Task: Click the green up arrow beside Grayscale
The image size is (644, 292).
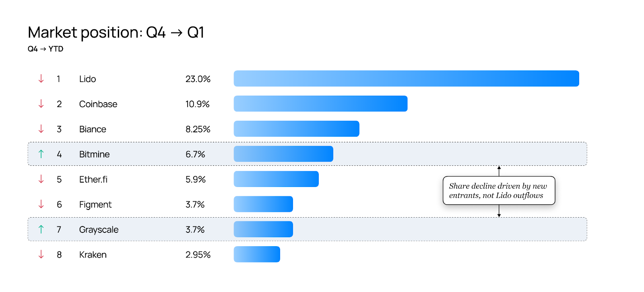Action: pos(41,230)
